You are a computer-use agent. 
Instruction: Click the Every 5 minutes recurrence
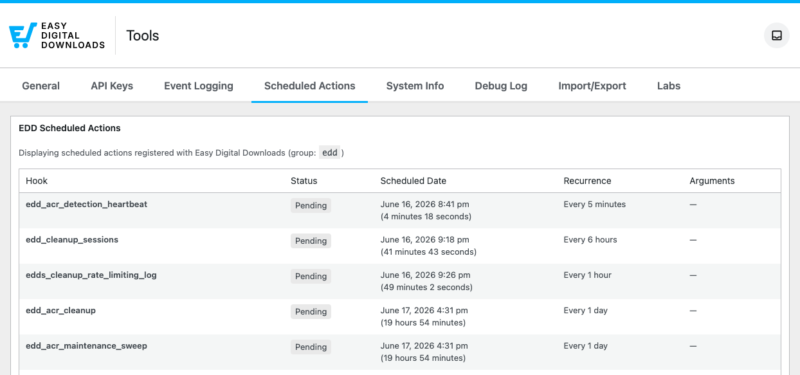[594, 204]
